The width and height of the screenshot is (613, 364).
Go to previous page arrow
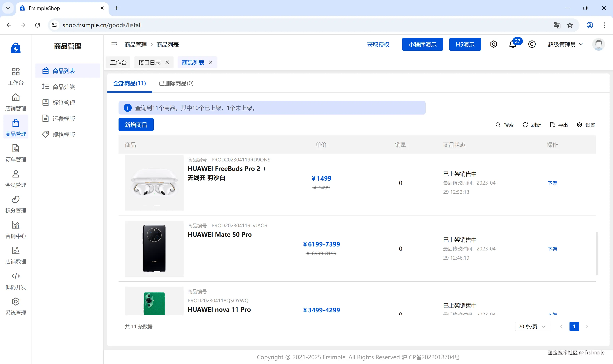point(562,326)
